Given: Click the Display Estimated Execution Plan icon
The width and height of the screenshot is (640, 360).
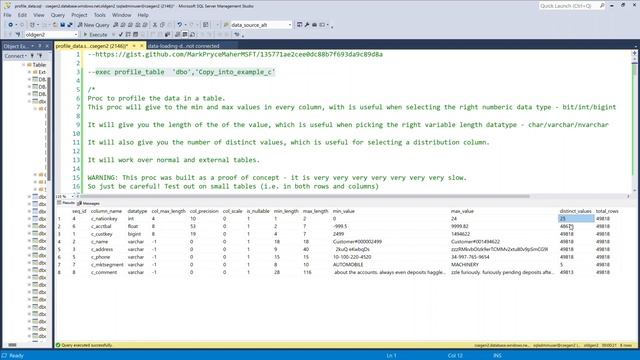Looking at the screenshot, I should (128, 35).
